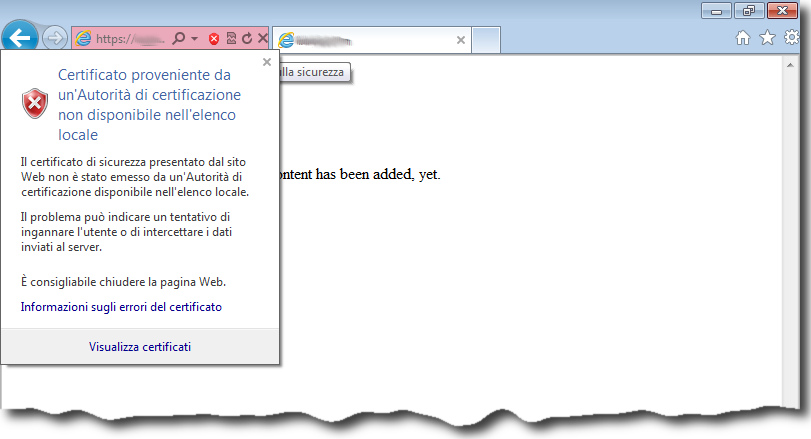
Task: Close the certificate warning popup
Action: (x=267, y=62)
